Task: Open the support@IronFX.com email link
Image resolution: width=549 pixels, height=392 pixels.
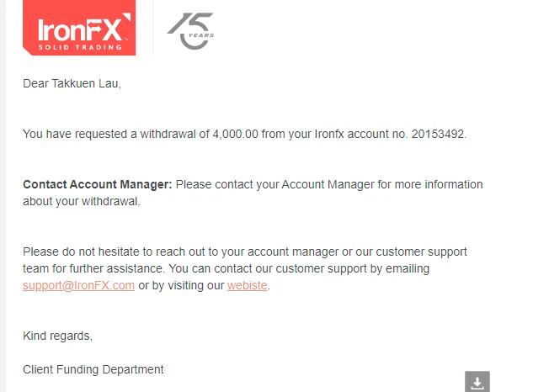Action: coord(78,285)
